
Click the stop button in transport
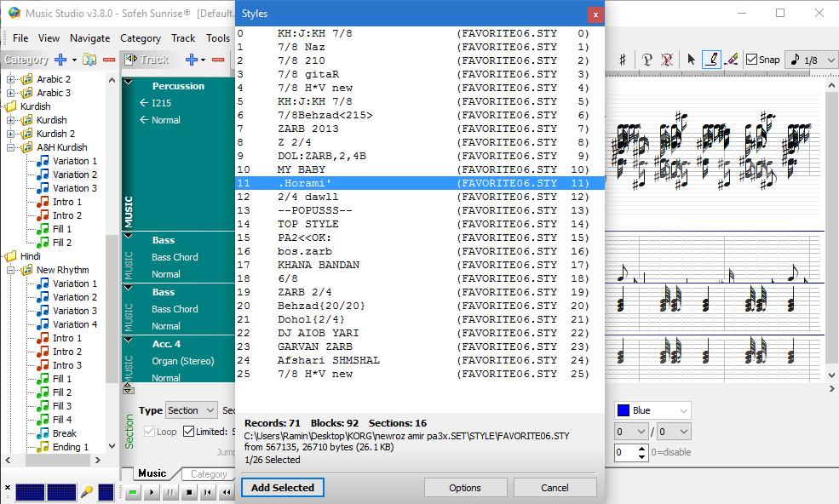[189, 492]
